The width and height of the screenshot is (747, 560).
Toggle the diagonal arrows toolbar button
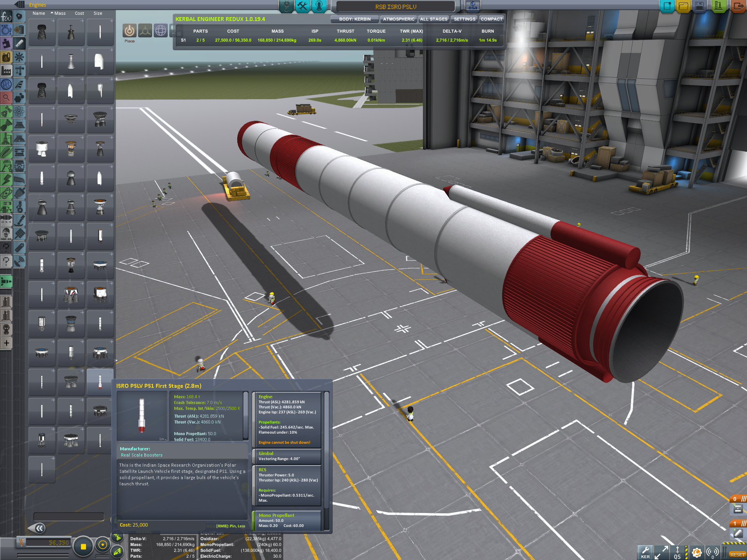click(661, 552)
